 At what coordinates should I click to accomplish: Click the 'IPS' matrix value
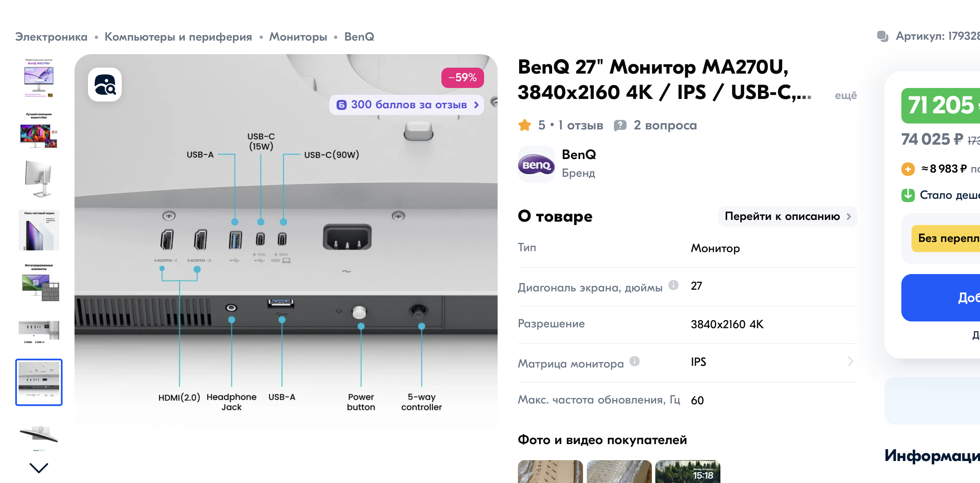(698, 362)
